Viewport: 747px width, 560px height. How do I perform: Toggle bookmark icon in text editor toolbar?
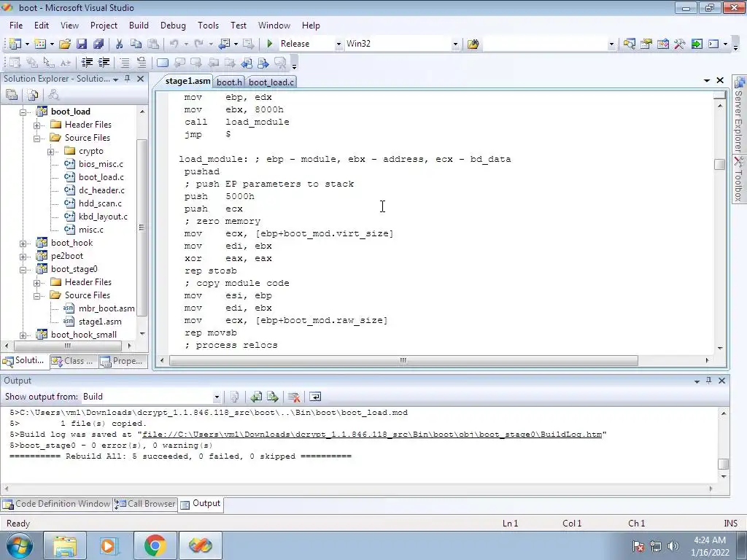pos(163,63)
